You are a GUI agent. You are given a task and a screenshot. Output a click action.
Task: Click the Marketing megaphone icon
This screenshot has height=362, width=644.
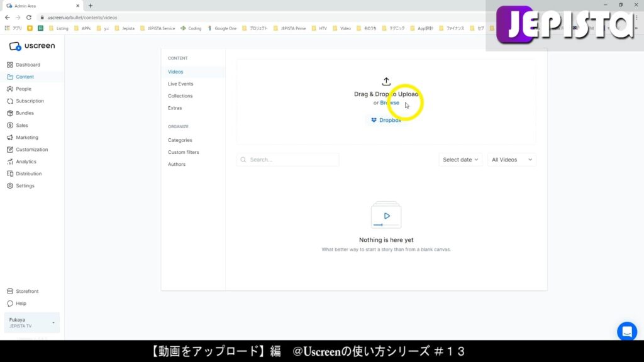pyautogui.click(x=10, y=138)
